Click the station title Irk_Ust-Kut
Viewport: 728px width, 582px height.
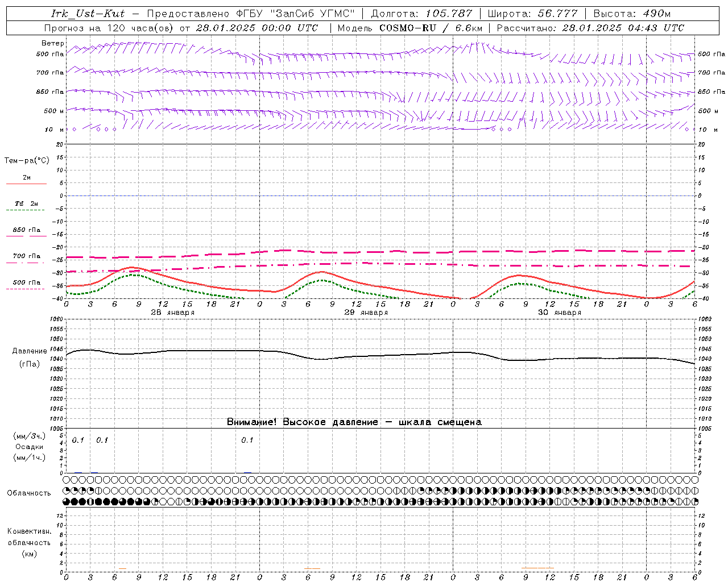[x=88, y=14]
